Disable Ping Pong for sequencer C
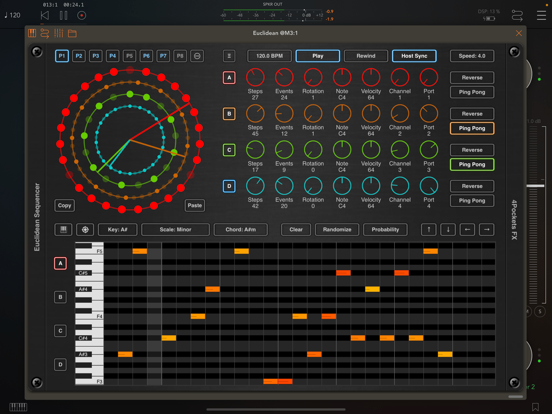Viewport: 552px width, 414px height. coord(472,164)
